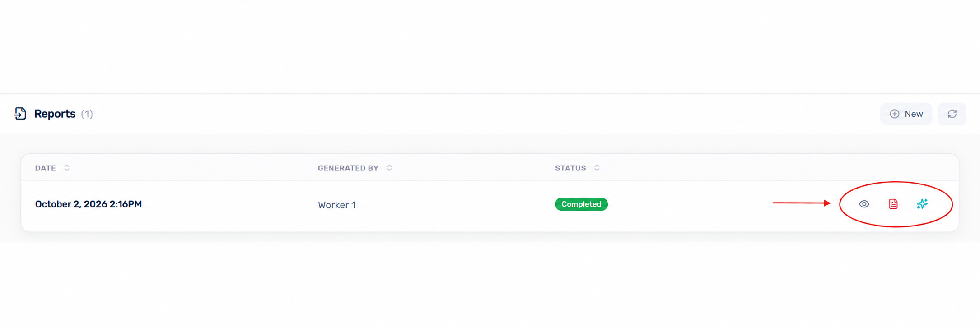This screenshot has height=327, width=980.
Task: Click the Worker 1 cell
Action: pos(337,205)
